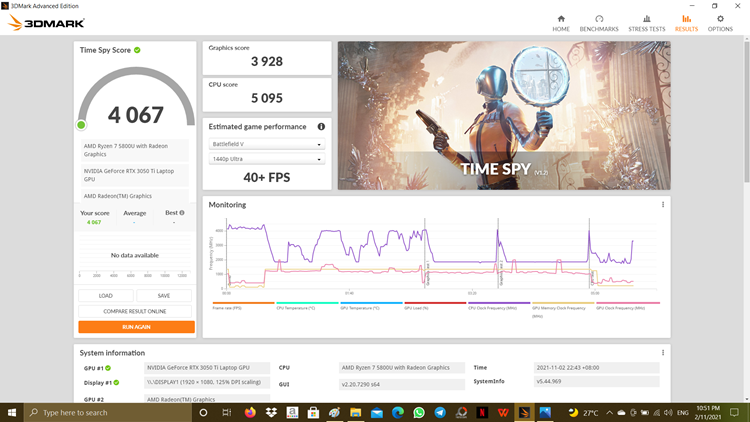Click the Display #1 resolution field
This screenshot has height=422, width=750.
point(207,382)
